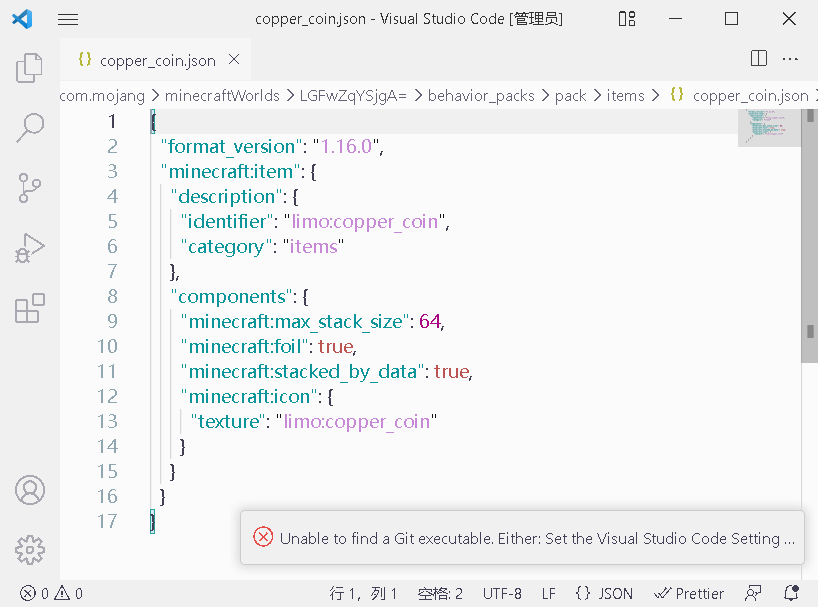Open the Manage gear menu

[30, 550]
